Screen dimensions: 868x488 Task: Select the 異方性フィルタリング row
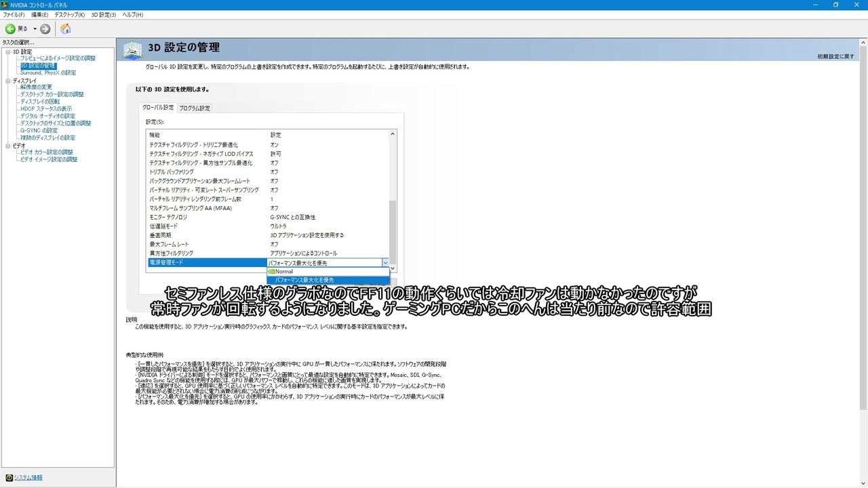click(268, 253)
